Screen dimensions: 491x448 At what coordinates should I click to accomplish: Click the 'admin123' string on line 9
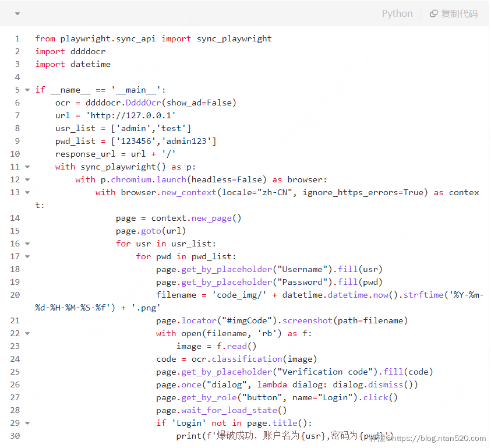(x=186, y=142)
